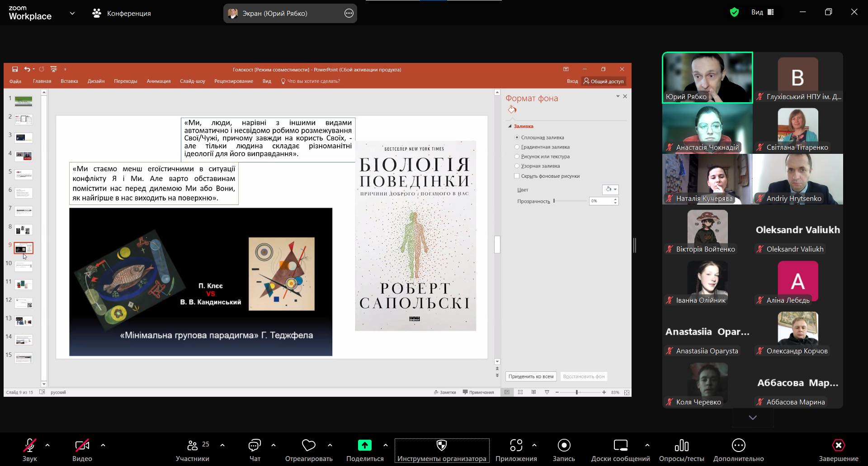
Task: Open Zoom Workplace dropdown chevron
Action: point(72,14)
